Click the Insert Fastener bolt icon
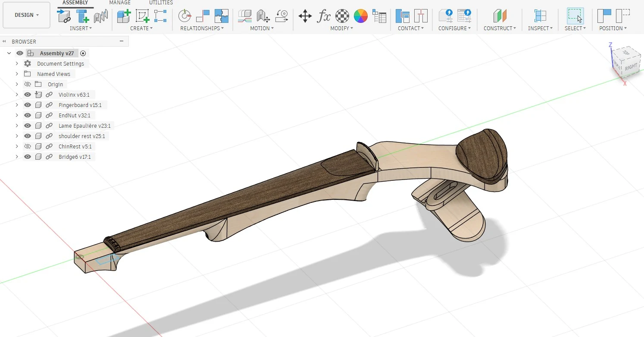Viewport: 644px width, 337px height. coord(82,16)
